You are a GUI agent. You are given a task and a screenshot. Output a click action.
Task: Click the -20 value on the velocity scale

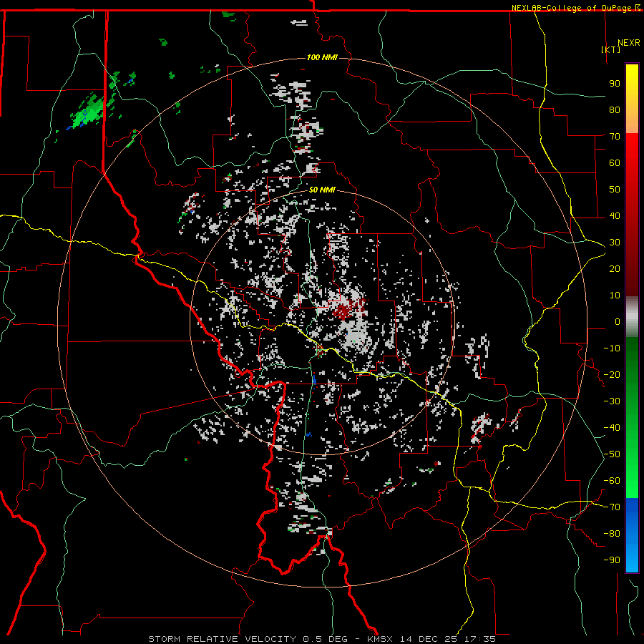click(612, 374)
